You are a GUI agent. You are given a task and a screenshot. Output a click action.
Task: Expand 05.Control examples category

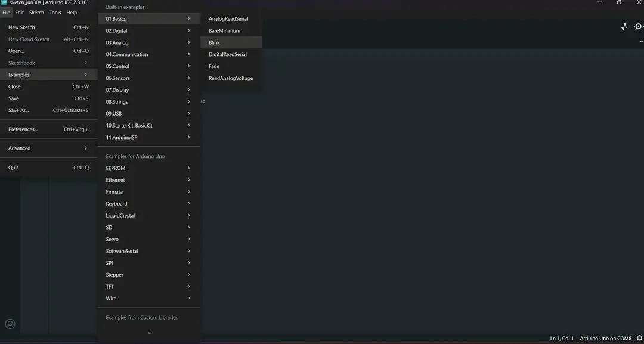click(149, 67)
